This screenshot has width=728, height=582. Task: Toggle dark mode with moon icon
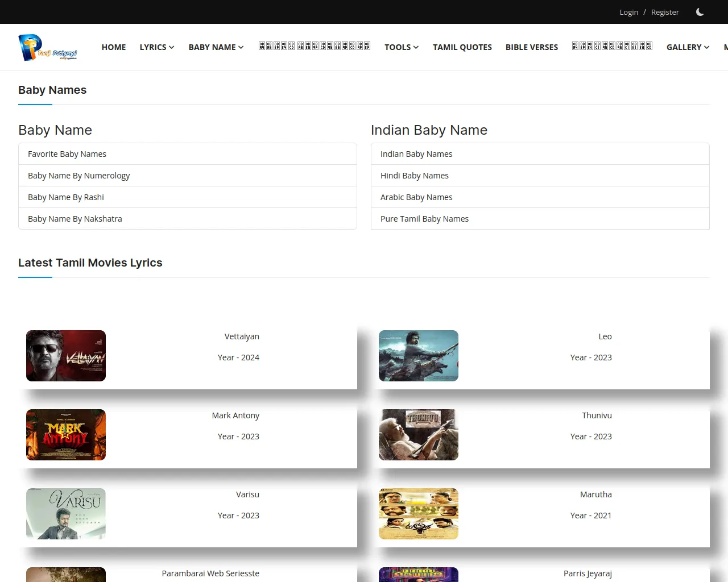pos(700,12)
